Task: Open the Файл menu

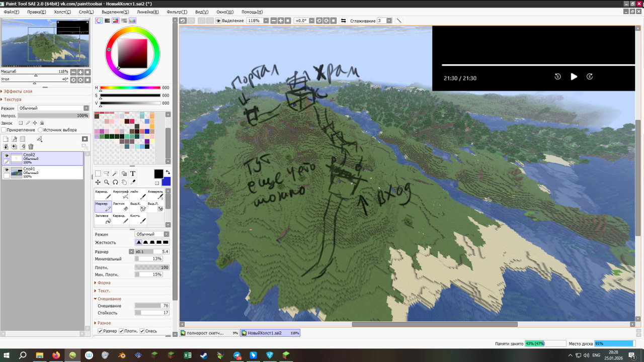Action: pyautogui.click(x=12, y=12)
